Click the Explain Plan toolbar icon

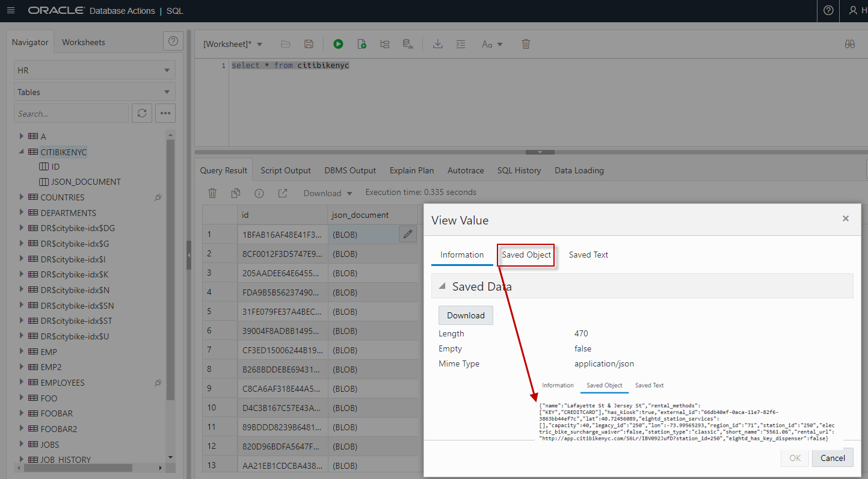click(x=385, y=44)
